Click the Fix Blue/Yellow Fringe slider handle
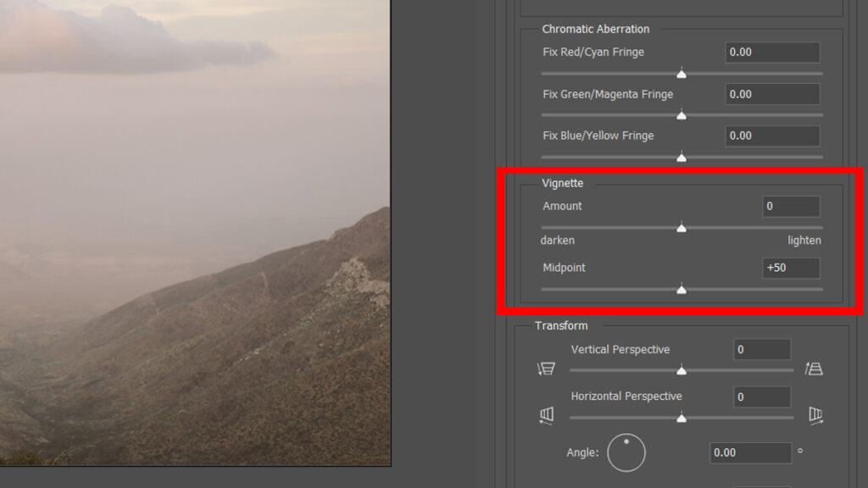The width and height of the screenshot is (868, 488). (682, 157)
